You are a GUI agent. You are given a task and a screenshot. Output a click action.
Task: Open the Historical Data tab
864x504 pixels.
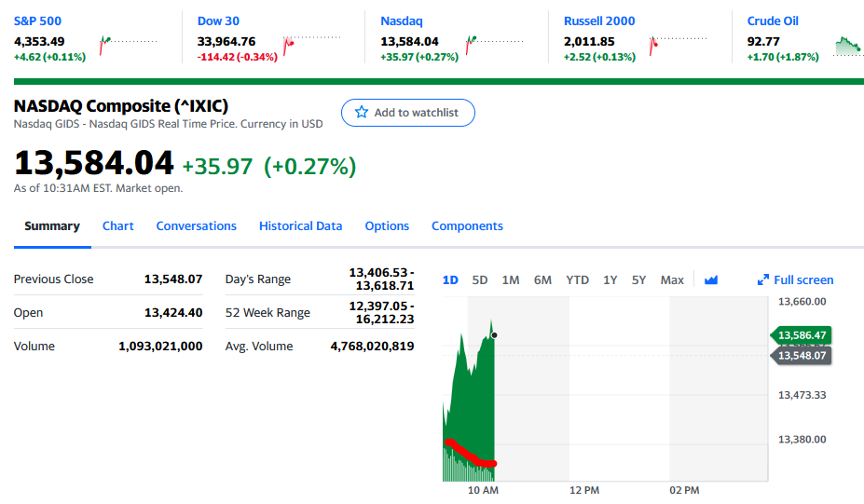(300, 225)
